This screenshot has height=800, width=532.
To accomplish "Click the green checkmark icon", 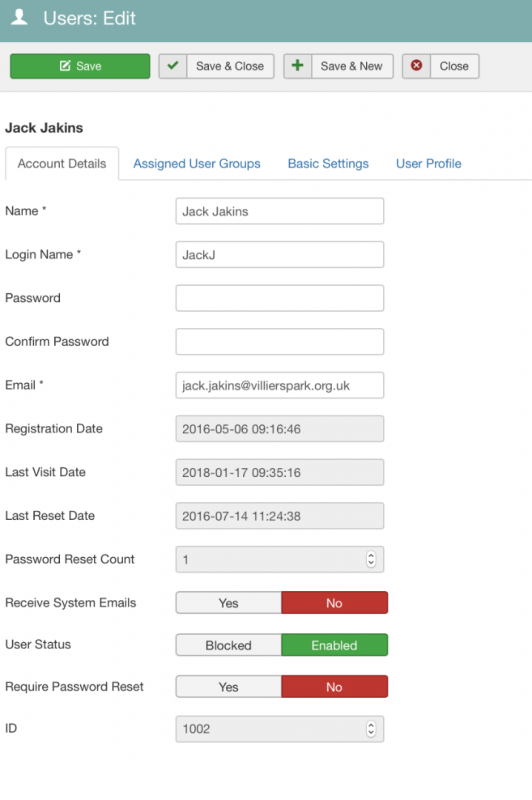I will click(x=173, y=66).
